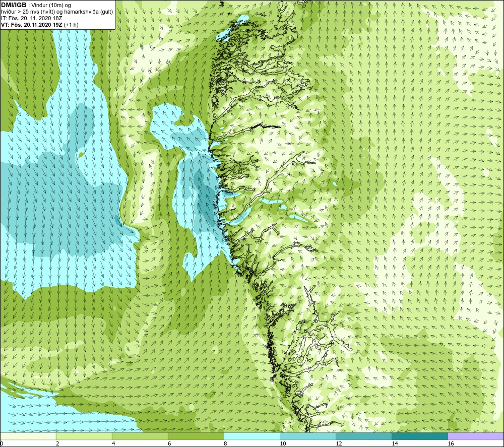Click the 6–8 dark green legend swatch

coord(196,436)
